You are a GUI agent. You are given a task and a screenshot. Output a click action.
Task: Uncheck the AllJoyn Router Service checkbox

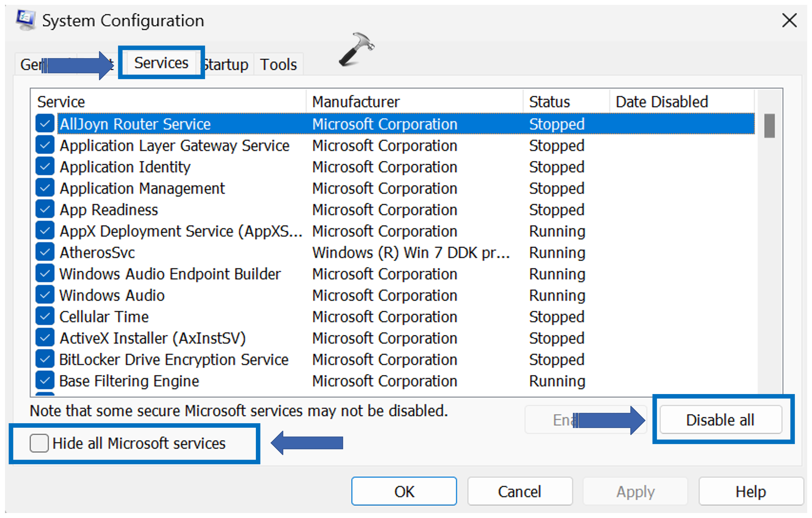point(45,124)
